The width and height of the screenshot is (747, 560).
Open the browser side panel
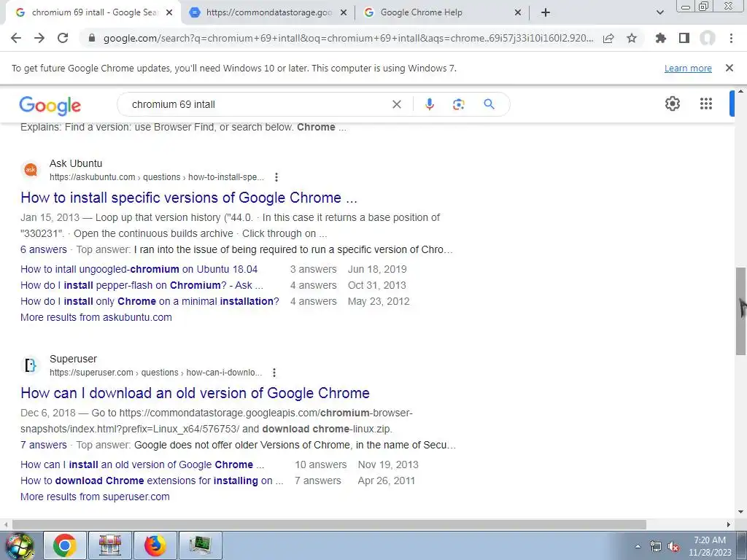pyautogui.click(x=684, y=38)
